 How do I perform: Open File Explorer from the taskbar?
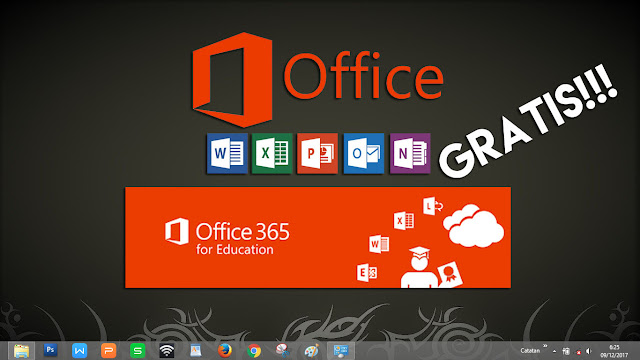click(x=22, y=351)
